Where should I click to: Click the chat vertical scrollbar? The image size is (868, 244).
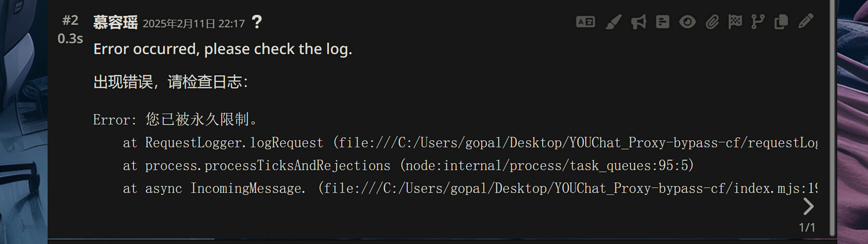pos(832,119)
